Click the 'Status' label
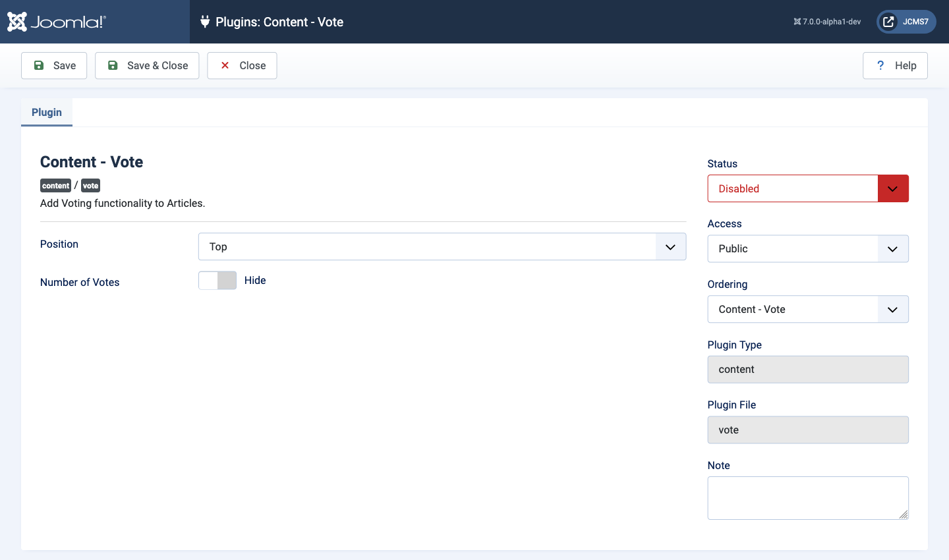 pyautogui.click(x=722, y=163)
